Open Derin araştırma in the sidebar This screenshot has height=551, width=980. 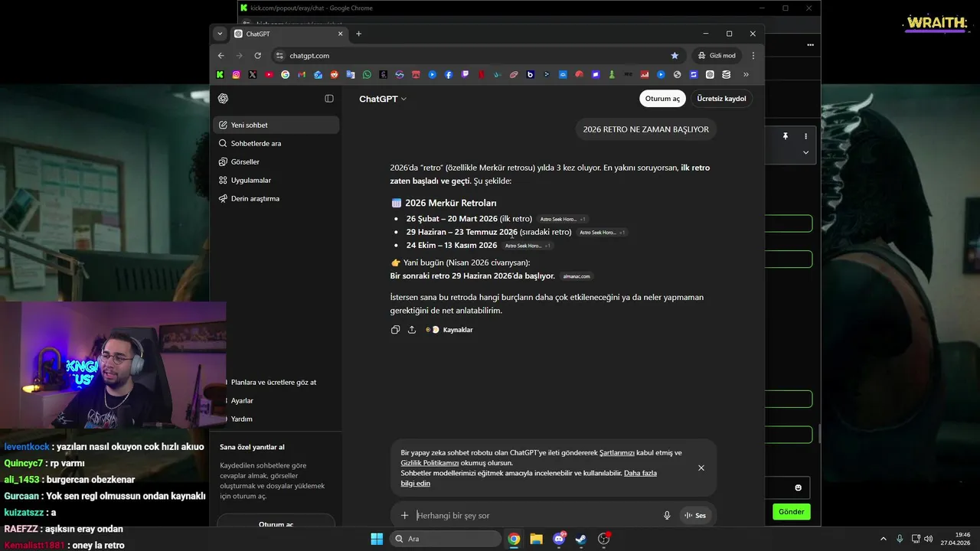(276, 198)
